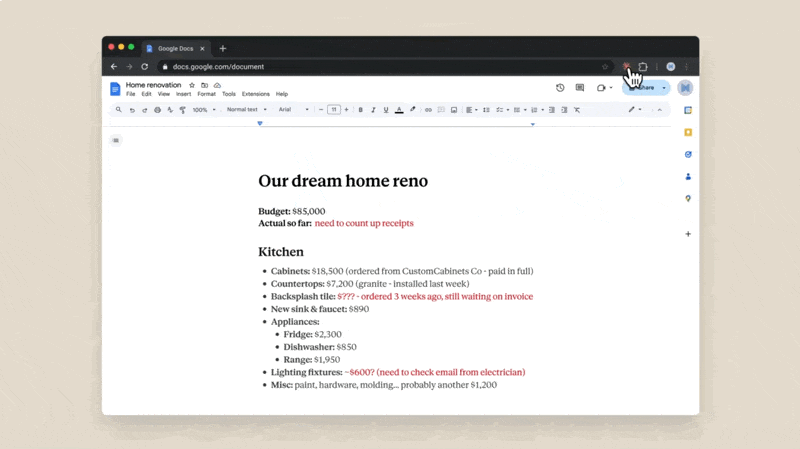Open Maps in side panel
Viewport: 800px width, 449px height.
[x=688, y=198]
